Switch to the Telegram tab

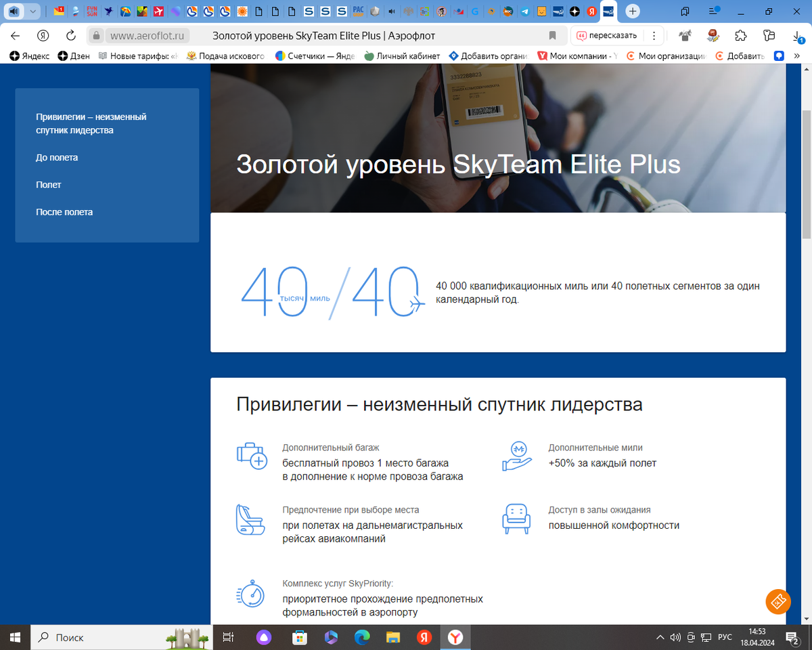526,12
